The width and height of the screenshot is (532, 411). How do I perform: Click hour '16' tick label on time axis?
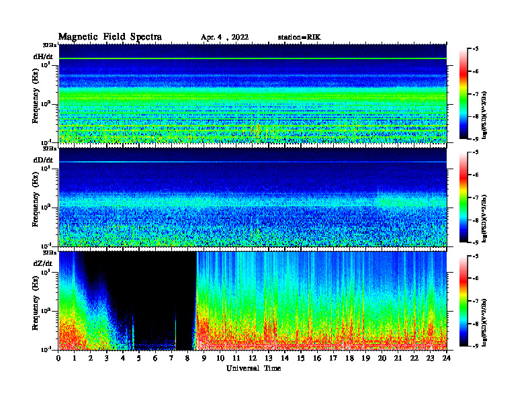317,358
